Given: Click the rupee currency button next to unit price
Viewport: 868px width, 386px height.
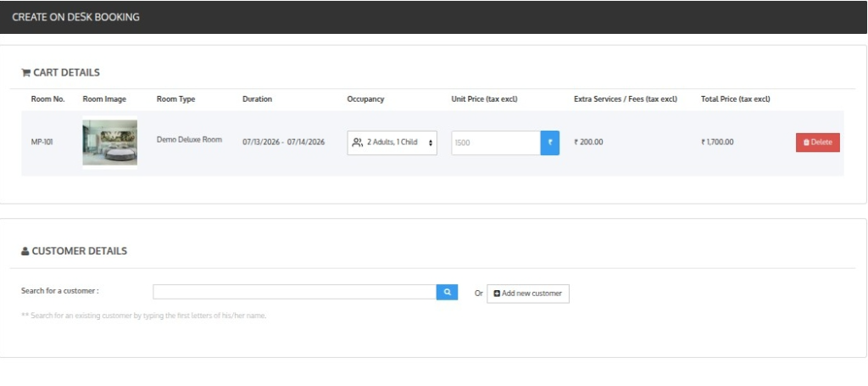Looking at the screenshot, I should pos(549,143).
